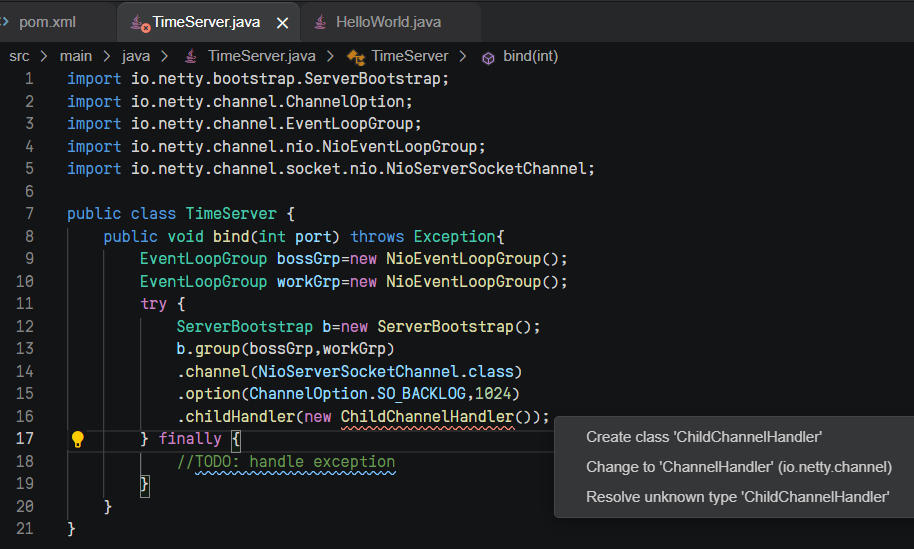This screenshot has width=914, height=549.
Task: Click the method cube icon in breadcrumb
Action: point(488,58)
